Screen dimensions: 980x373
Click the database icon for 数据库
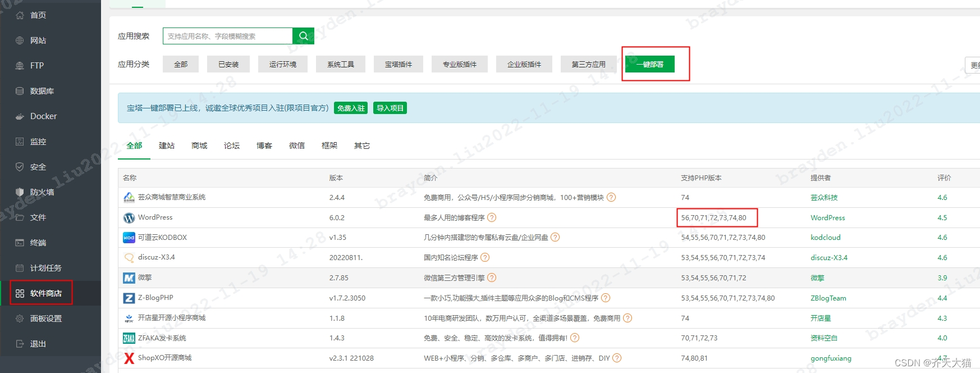coord(20,91)
